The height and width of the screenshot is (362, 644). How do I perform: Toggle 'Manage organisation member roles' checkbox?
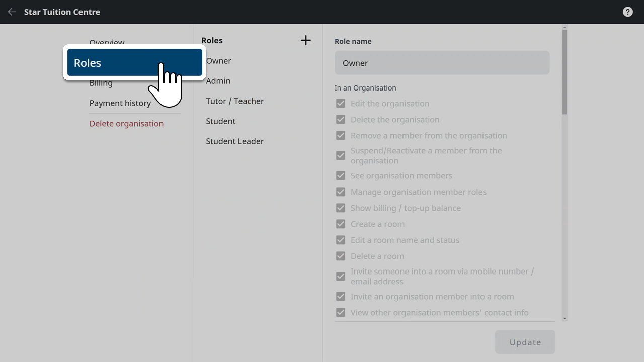(x=341, y=192)
